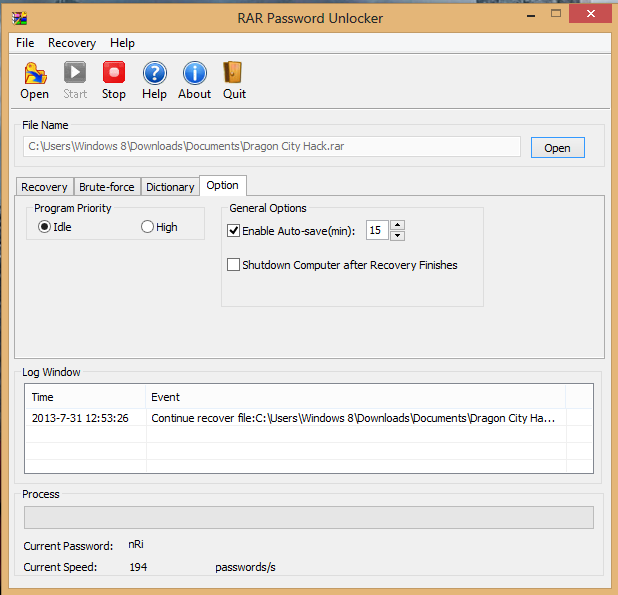
Task: Click the About info icon
Action: (x=195, y=73)
